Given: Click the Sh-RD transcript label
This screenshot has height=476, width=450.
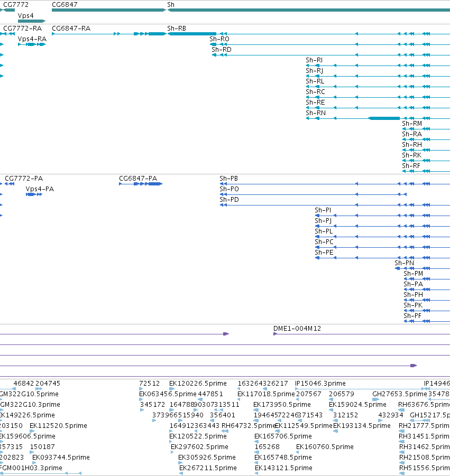Looking at the screenshot, I should (x=222, y=50).
